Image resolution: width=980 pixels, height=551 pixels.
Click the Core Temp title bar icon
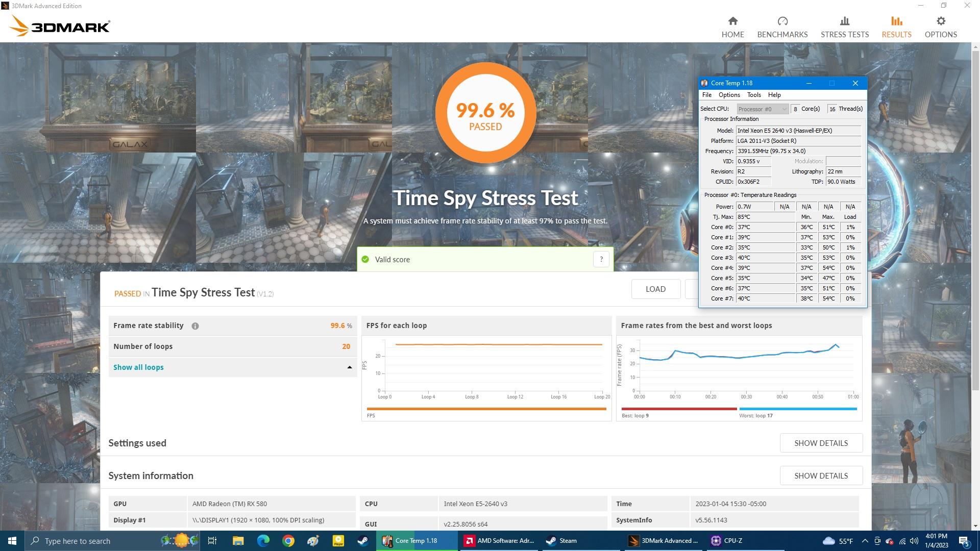point(704,83)
